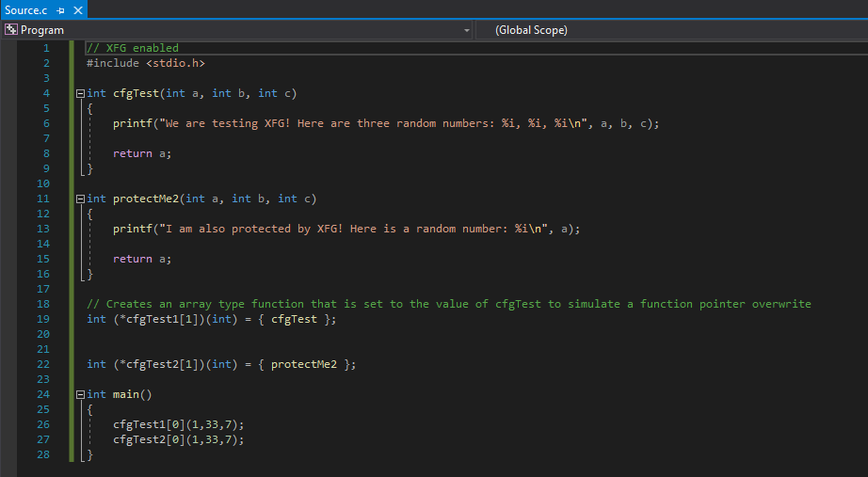Click the protectMe2 function name in its definition on line 11
The height and width of the screenshot is (477, 868).
coord(146,199)
